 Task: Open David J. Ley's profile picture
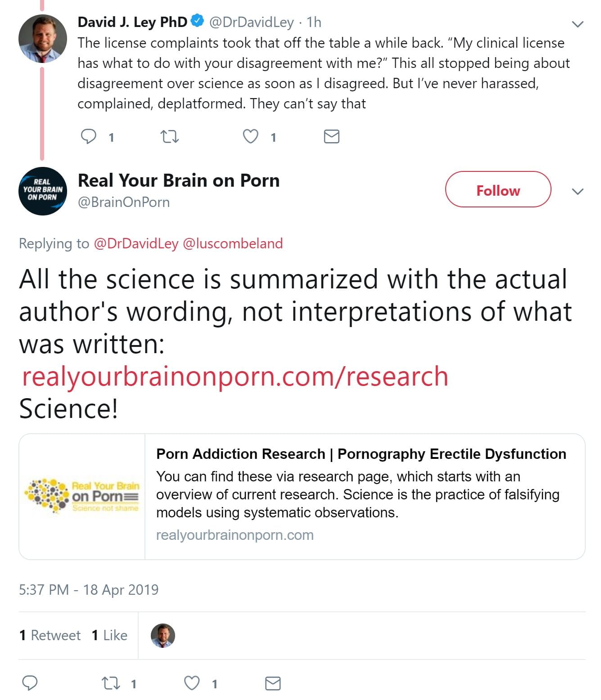coord(42,39)
